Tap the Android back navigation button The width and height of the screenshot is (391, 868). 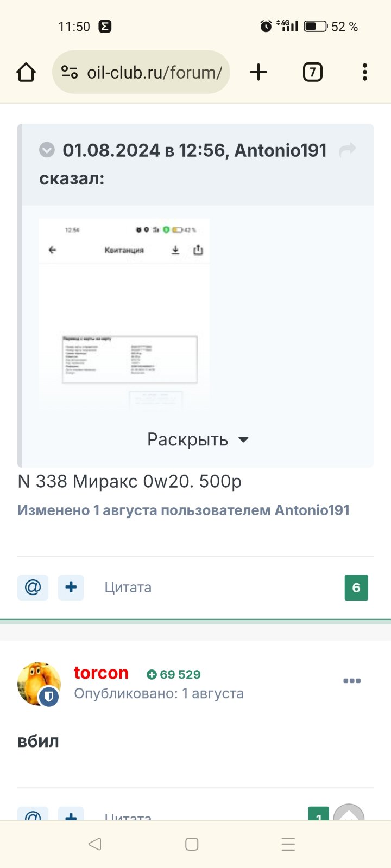(x=94, y=844)
